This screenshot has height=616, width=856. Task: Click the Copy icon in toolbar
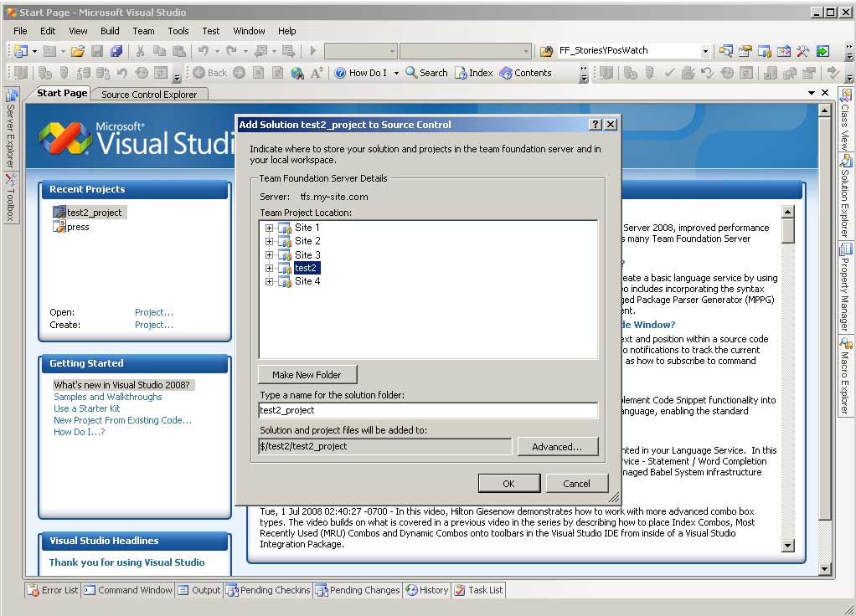(x=159, y=51)
